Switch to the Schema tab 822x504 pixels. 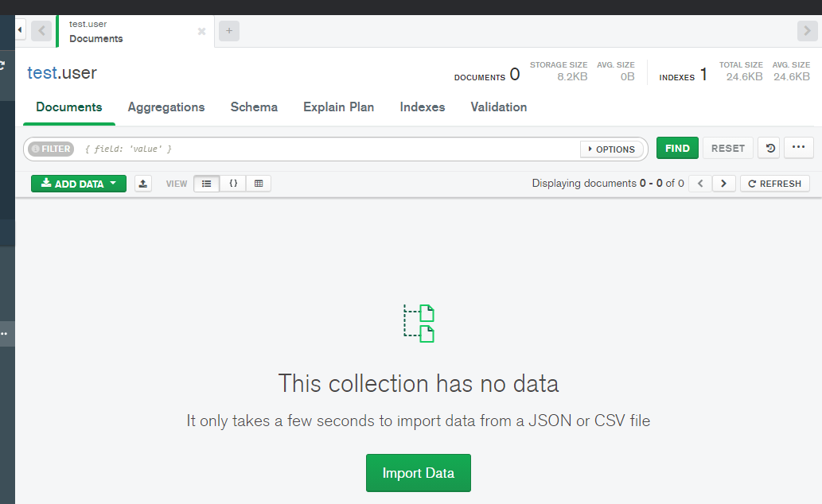pyautogui.click(x=254, y=107)
